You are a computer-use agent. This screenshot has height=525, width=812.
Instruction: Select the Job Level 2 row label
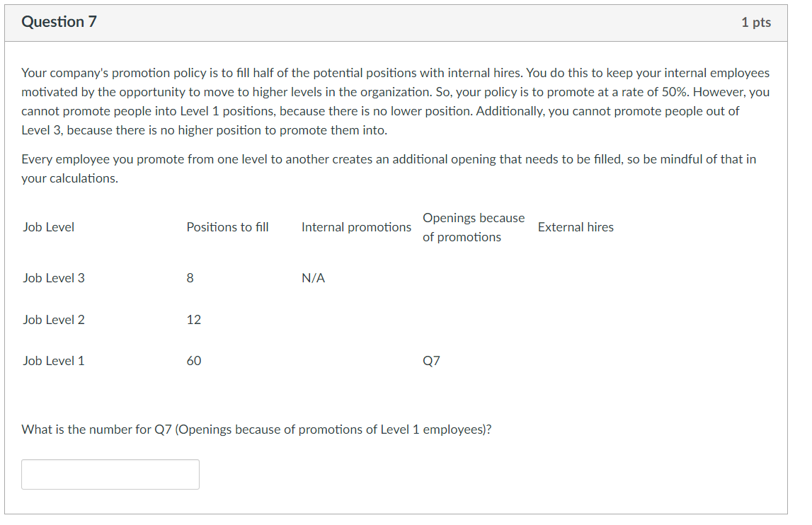tap(53, 319)
